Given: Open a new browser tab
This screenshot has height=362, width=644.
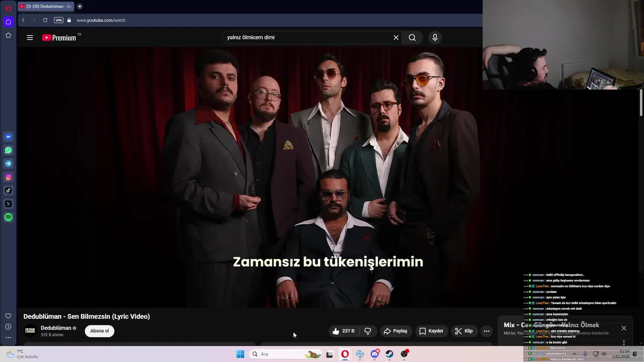Looking at the screenshot, I should click(79, 7).
